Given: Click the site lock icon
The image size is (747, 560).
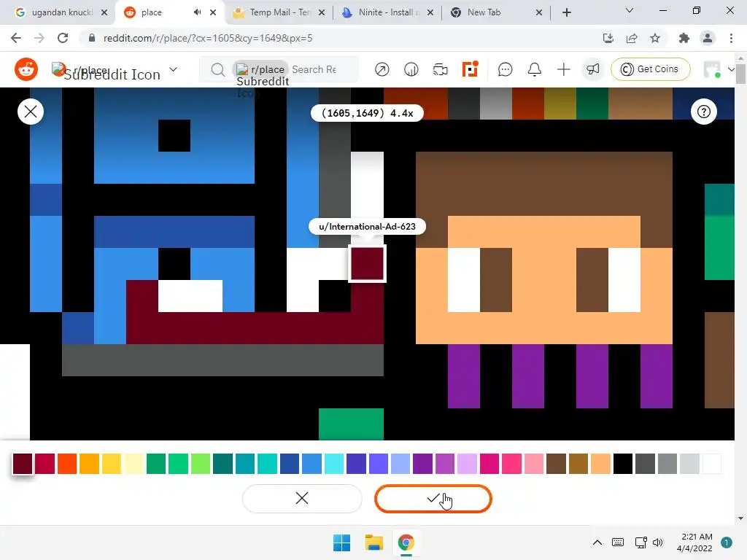Looking at the screenshot, I should tap(92, 38).
